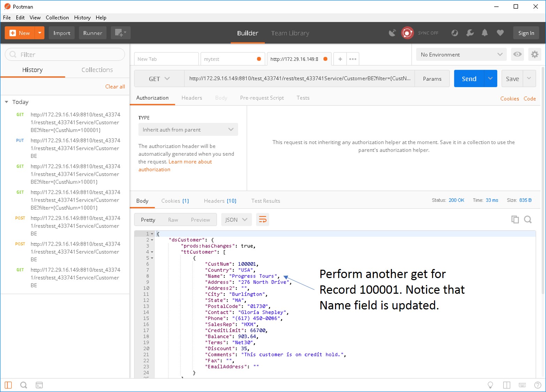Open the notifications bell
Viewport: 546px width, 392px height.
tap(485, 33)
